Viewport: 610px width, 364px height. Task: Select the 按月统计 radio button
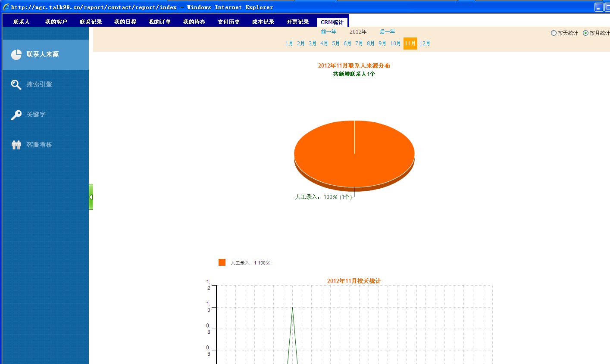pyautogui.click(x=585, y=33)
